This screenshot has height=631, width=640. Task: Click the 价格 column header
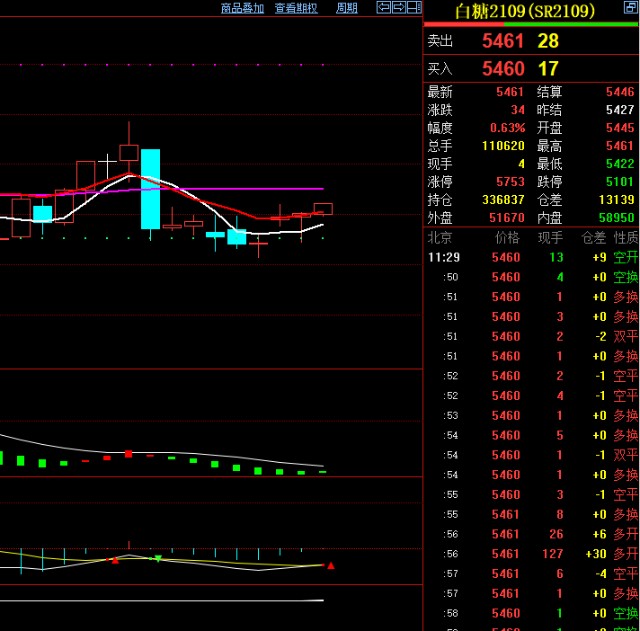(x=507, y=238)
